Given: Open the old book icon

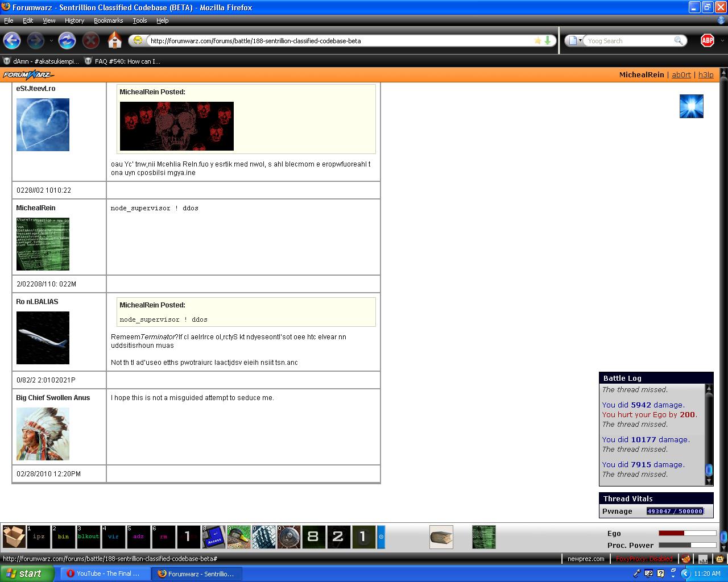Looking at the screenshot, I should coord(441,537).
